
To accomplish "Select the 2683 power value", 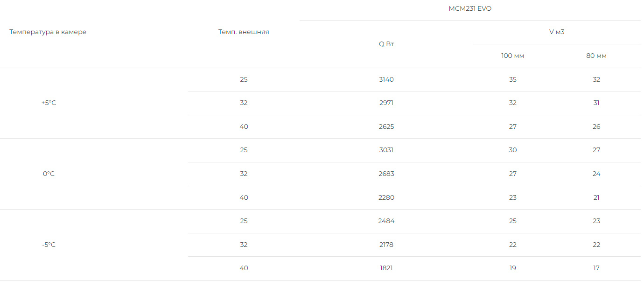I will 386,174.
